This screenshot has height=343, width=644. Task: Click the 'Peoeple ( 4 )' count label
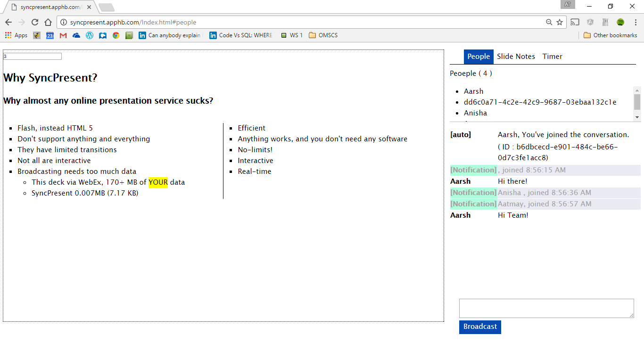[x=471, y=73]
